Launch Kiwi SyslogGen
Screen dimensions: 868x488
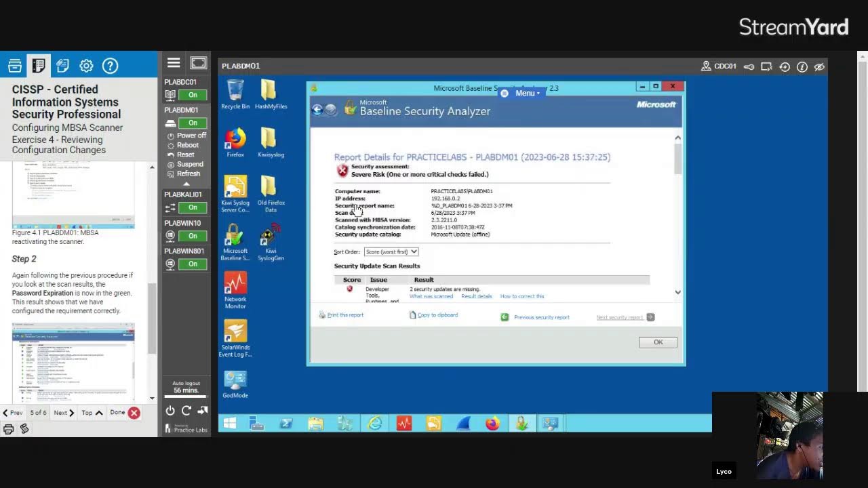[271, 242]
